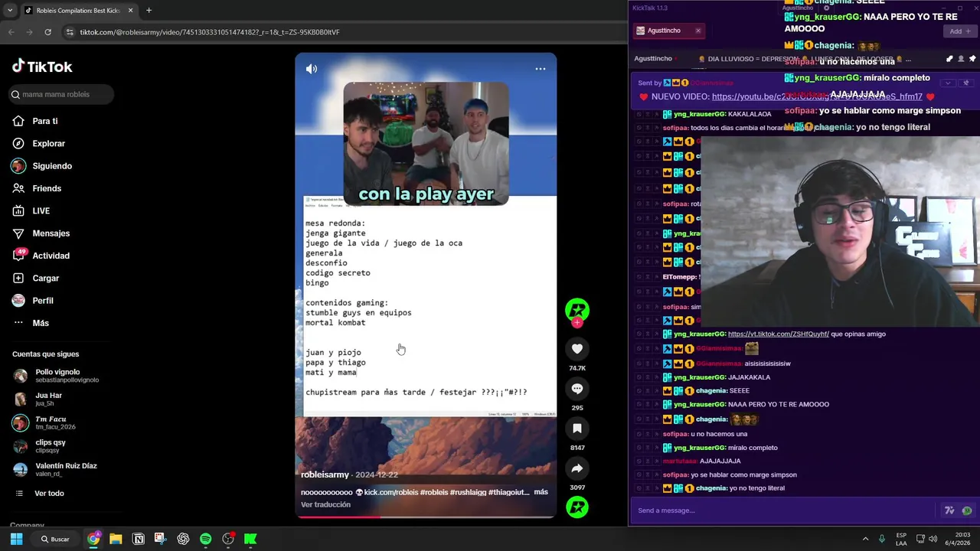Viewport: 980px width, 551px height.
Task: Open the pinned youtu.be link
Action: point(817,97)
